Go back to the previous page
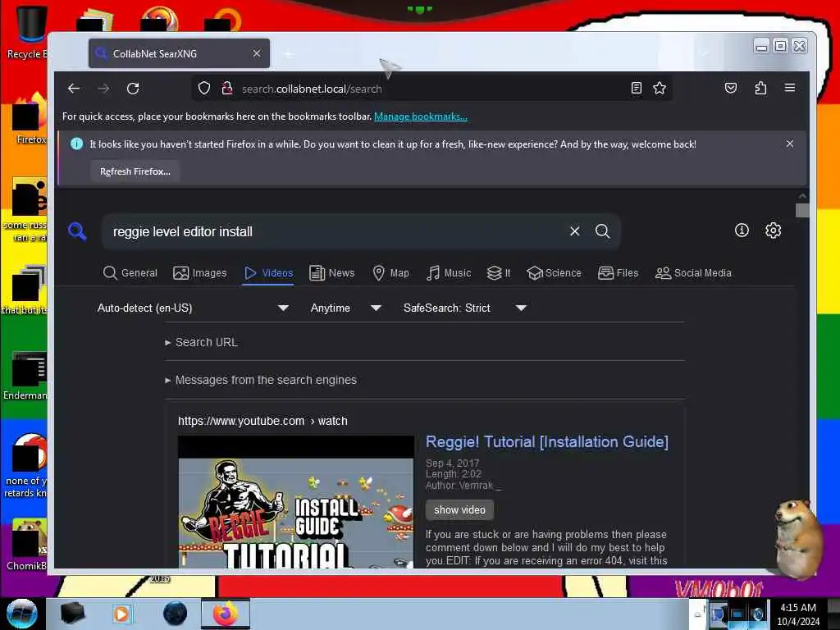The image size is (840, 630). click(x=73, y=89)
